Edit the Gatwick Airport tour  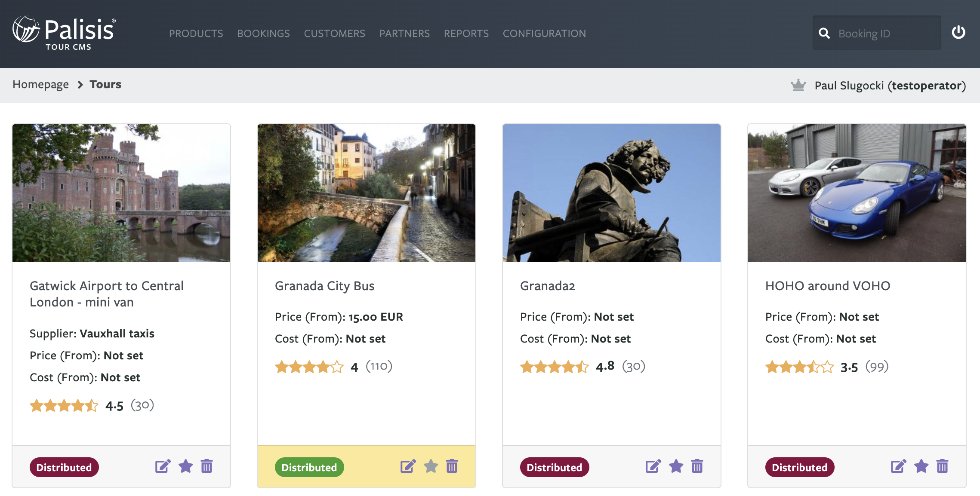(163, 466)
